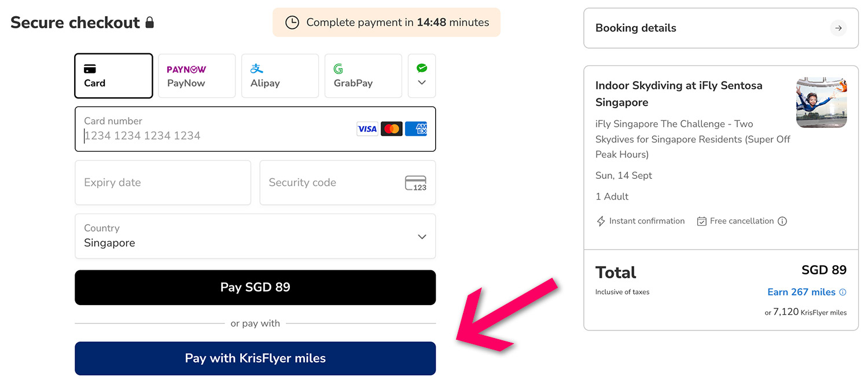The image size is (868, 382).
Task: Expand more payment methods chevron
Action: (x=422, y=76)
